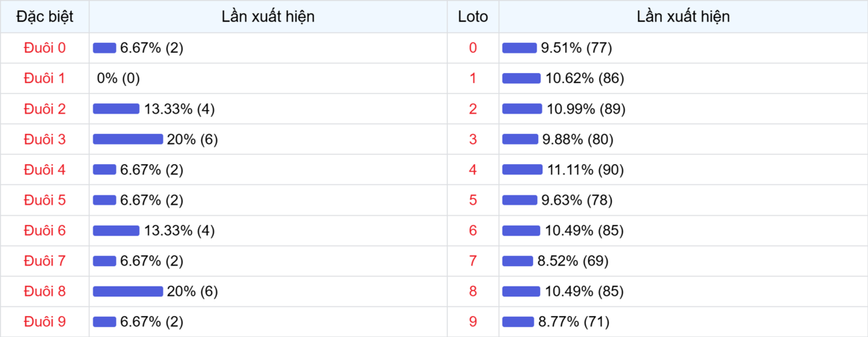Click the 9.51% (77) Loto 0 bar
This screenshot has height=337, width=868.
coord(519,48)
